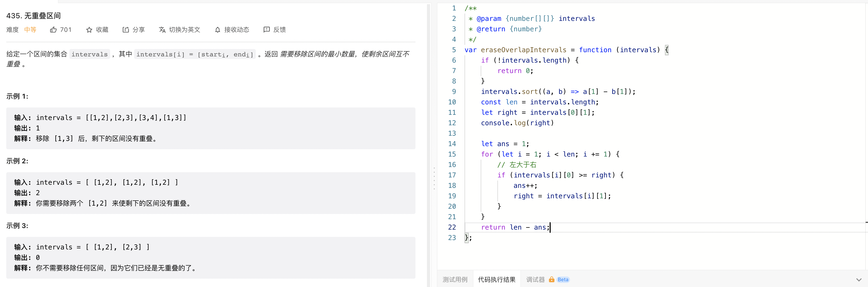Viewport: 868px width, 287px height.
Task: Click the @param doc comment line
Action: [x=532, y=19]
